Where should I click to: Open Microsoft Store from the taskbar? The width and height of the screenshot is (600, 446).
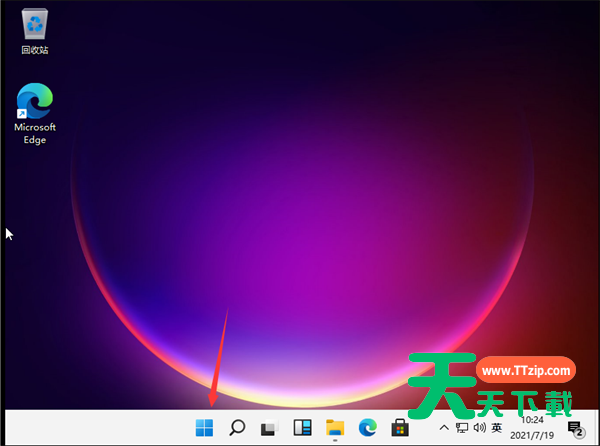pos(399,428)
